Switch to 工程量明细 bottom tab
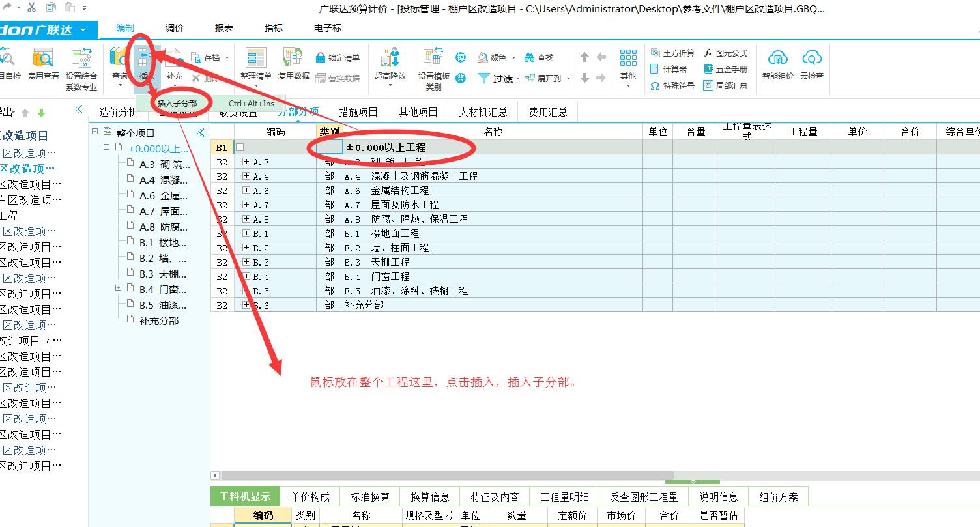 pos(564,496)
